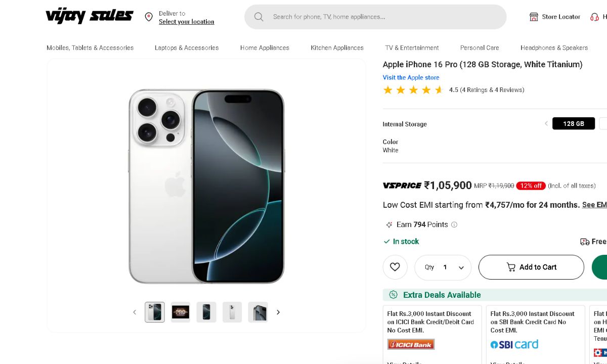
Task: Open Store Locator via storefront icon
Action: (534, 17)
